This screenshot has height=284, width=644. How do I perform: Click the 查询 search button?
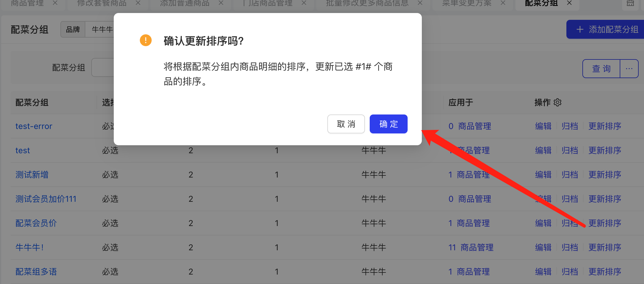601,69
